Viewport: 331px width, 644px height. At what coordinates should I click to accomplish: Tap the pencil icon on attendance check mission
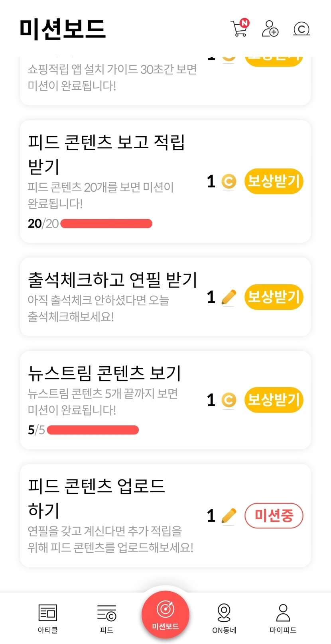(x=229, y=297)
